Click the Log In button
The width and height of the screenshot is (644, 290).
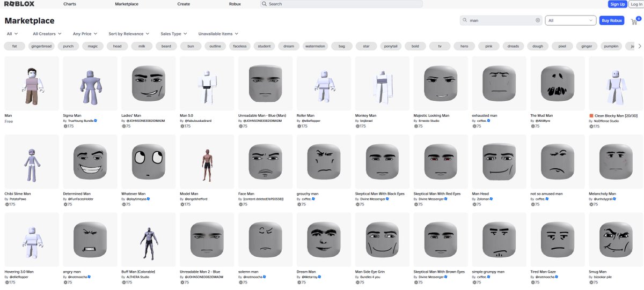pyautogui.click(x=636, y=4)
